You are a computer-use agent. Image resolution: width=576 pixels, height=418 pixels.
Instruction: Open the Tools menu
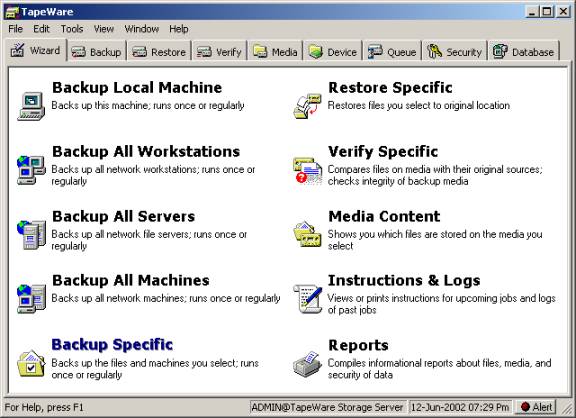72,29
